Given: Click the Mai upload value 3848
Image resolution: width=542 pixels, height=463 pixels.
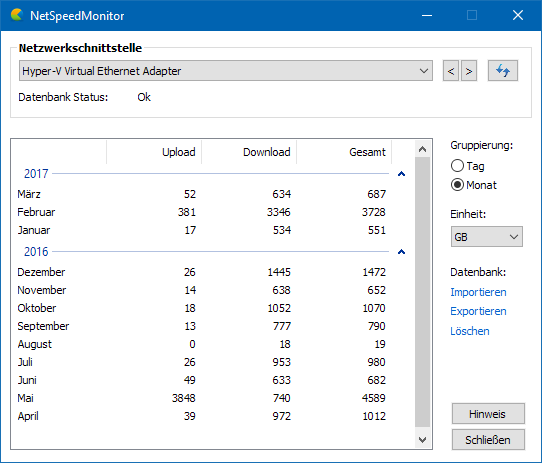Looking at the screenshot, I should (x=184, y=398).
